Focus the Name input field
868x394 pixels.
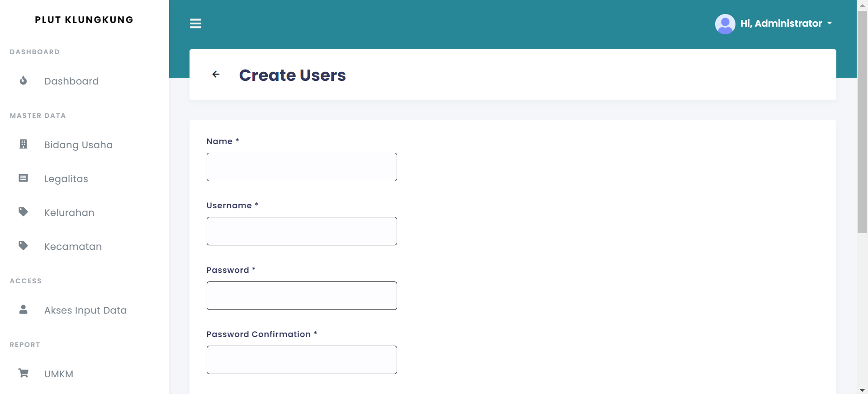coord(302,167)
